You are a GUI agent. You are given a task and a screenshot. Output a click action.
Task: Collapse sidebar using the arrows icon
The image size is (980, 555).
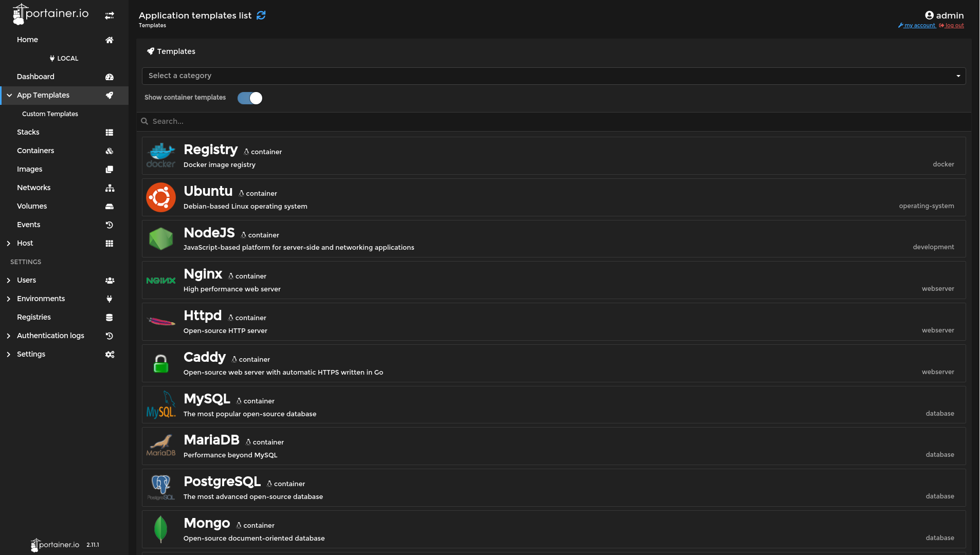pos(110,15)
